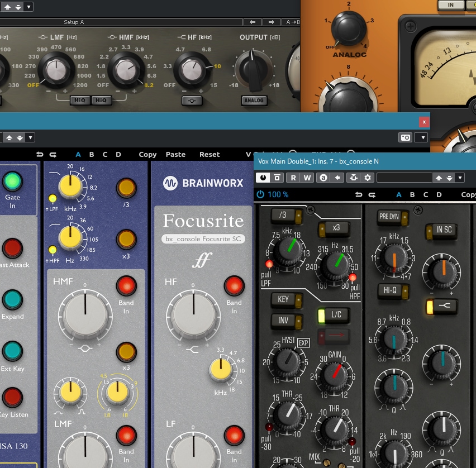Click previous setup left arrow in EQ plugin

(253, 22)
